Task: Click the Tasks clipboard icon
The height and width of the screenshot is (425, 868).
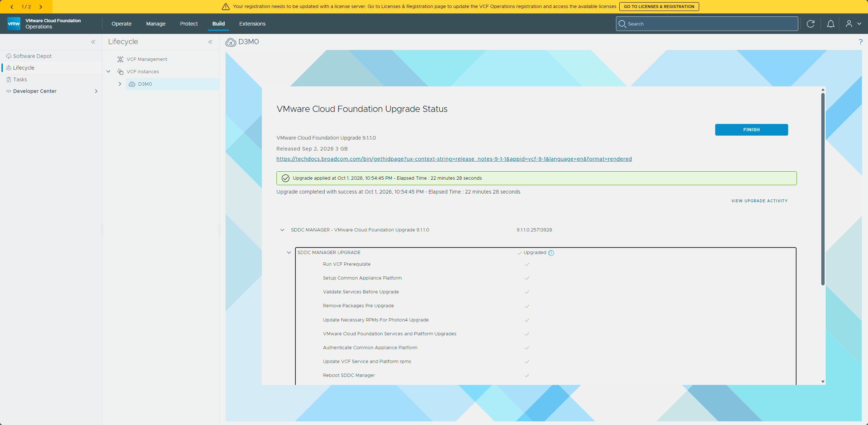Action: pyautogui.click(x=9, y=79)
